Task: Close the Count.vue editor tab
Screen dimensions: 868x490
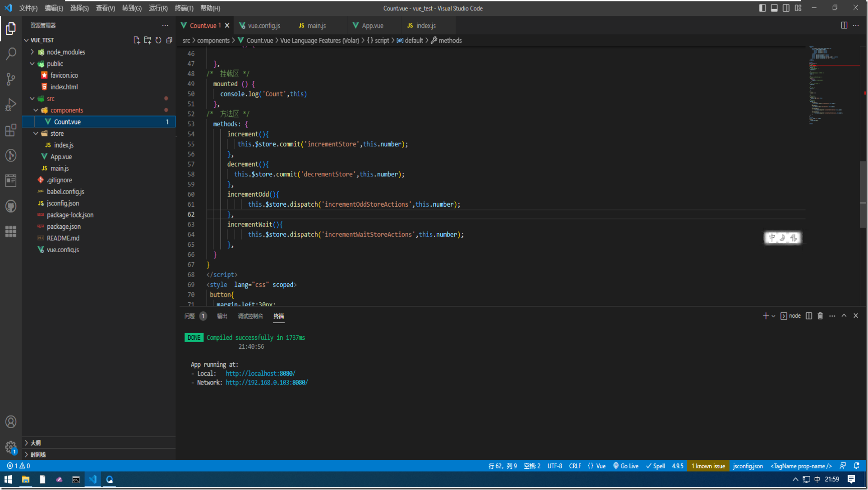Action: (x=227, y=26)
